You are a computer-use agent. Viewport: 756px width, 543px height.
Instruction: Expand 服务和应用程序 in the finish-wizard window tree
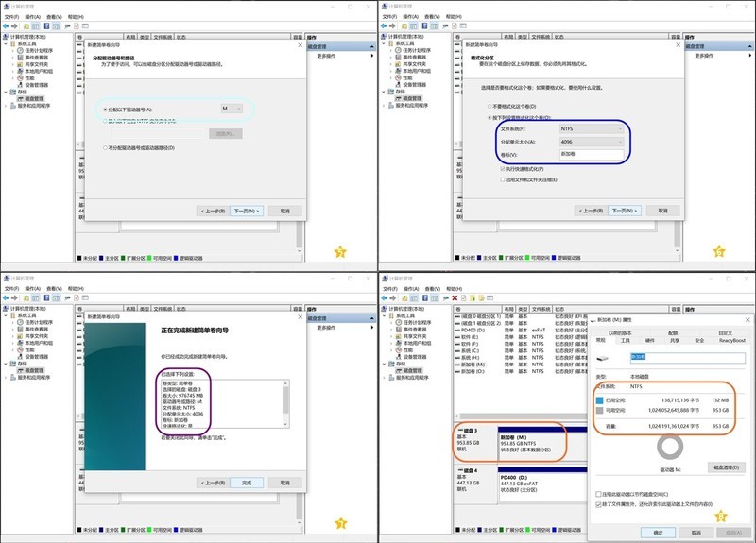(x=6, y=377)
